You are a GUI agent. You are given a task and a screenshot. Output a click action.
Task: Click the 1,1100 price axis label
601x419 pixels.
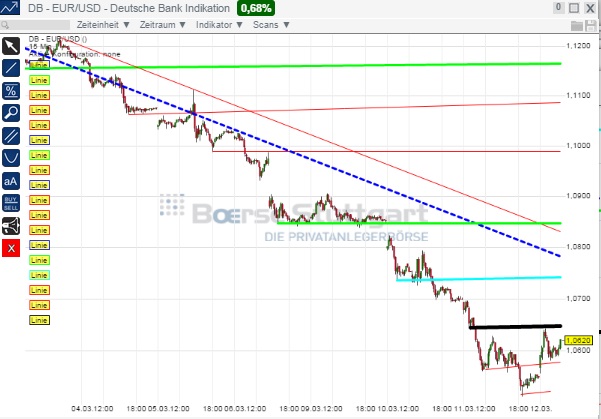click(578, 95)
